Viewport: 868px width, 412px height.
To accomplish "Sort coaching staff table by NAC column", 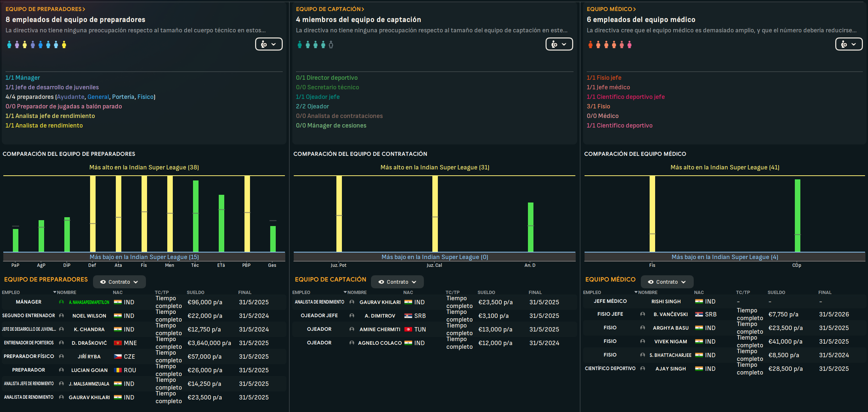I will coord(118,293).
